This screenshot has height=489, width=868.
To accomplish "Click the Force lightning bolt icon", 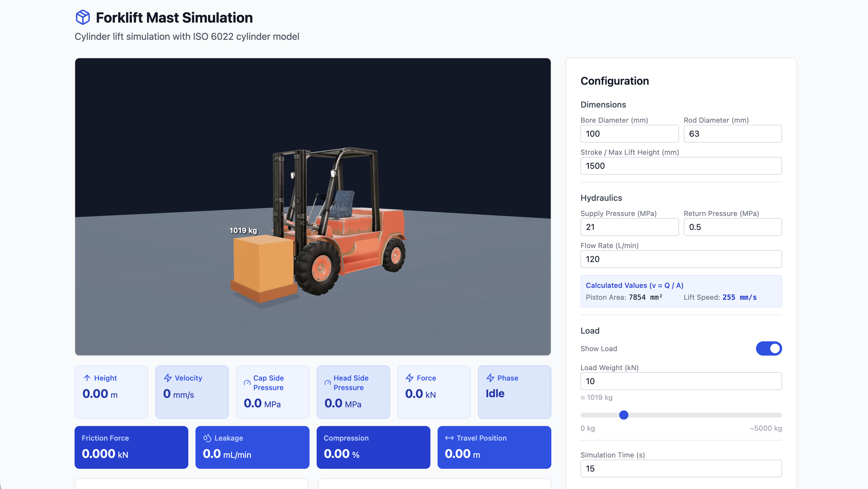I will click(x=409, y=378).
